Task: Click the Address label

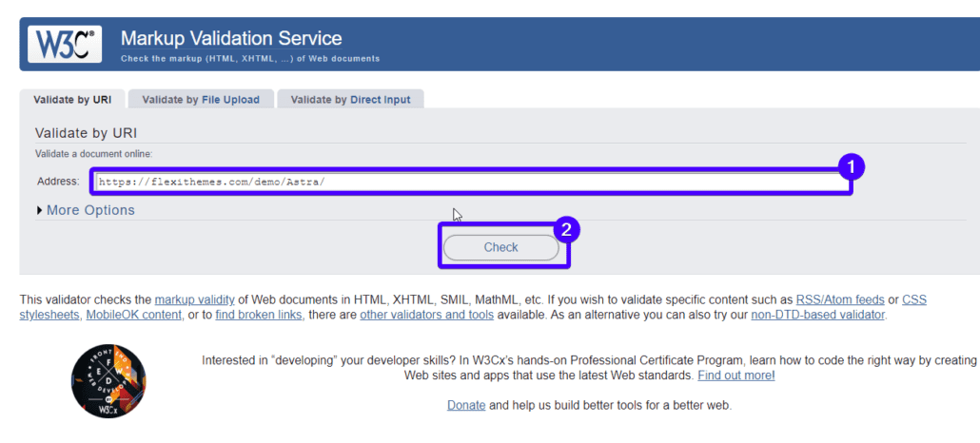Action: pos(59,182)
